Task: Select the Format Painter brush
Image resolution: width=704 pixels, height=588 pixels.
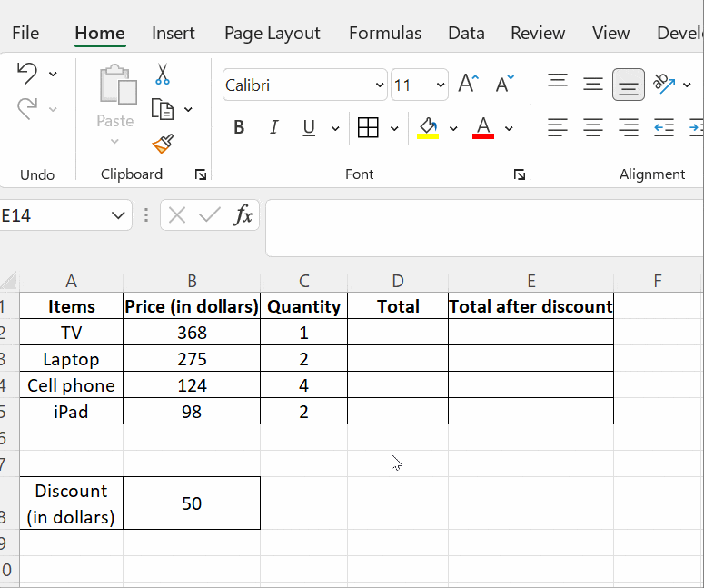Action: coord(163,144)
